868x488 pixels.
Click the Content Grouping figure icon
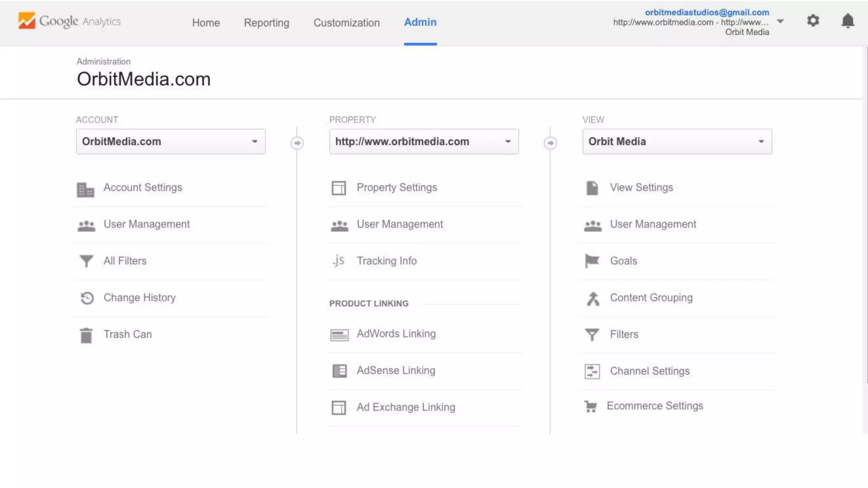click(593, 298)
